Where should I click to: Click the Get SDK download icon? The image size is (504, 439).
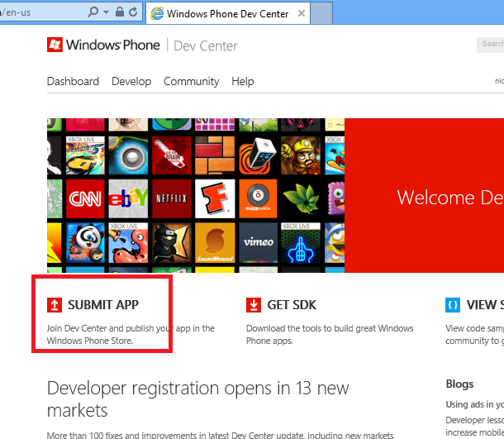click(x=254, y=305)
